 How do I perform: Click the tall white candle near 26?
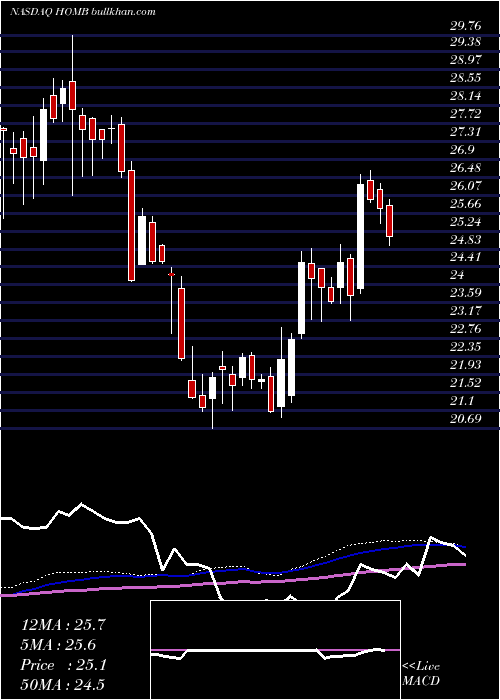(x=360, y=236)
